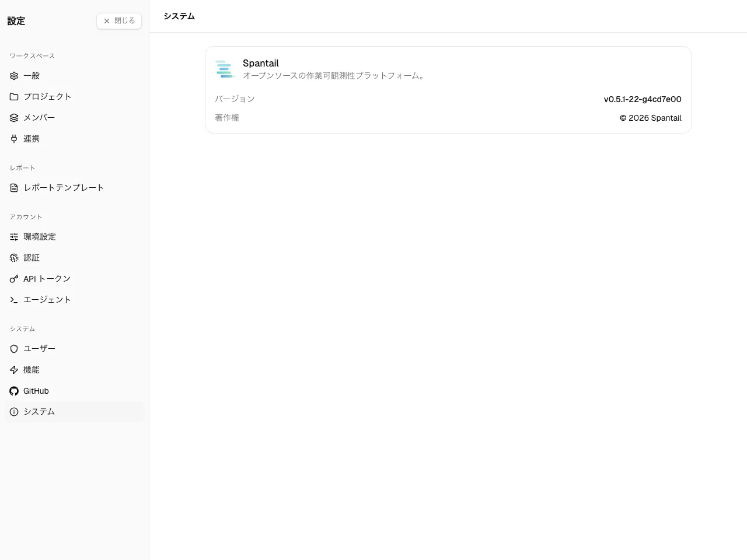747x560 pixels.
Task: Click the lightning bolt icon beside 機能
Action: point(14,370)
